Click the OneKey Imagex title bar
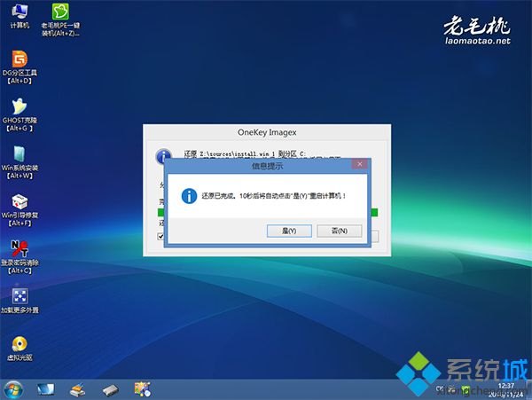Image resolution: width=532 pixels, height=400 pixels. [x=267, y=132]
